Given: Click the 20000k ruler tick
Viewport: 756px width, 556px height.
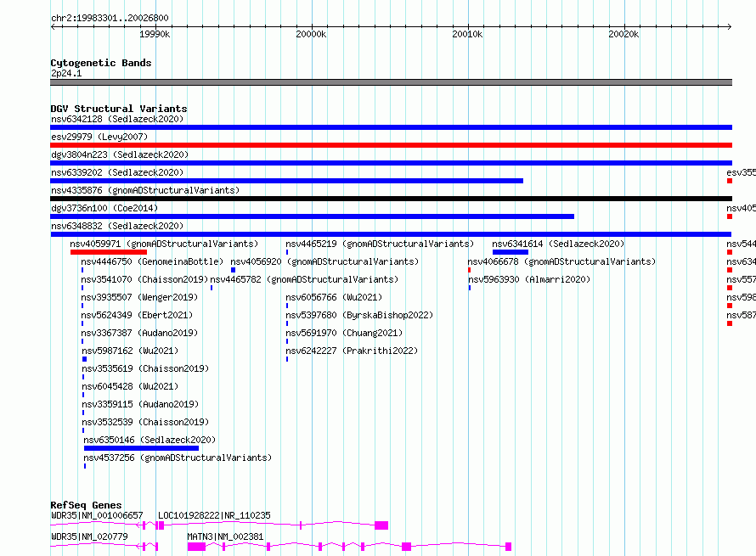Looking at the screenshot, I should pos(311,34).
